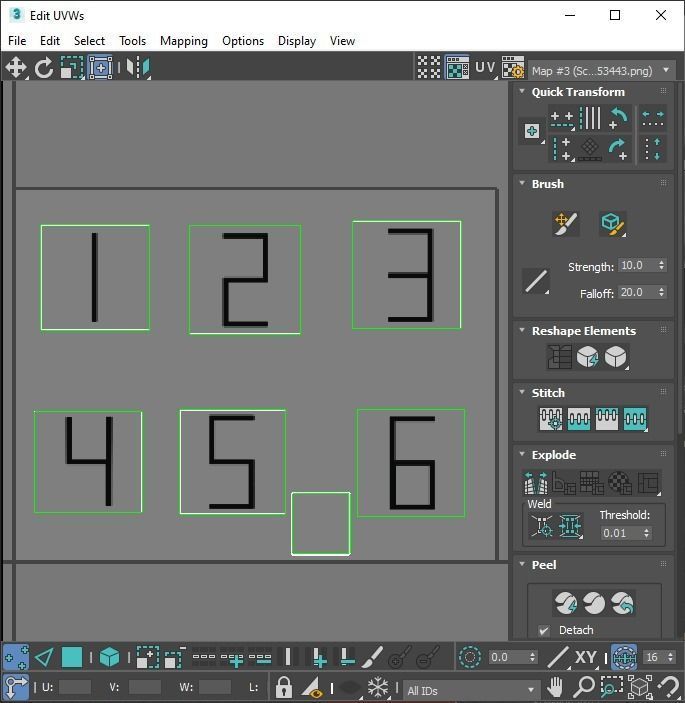Click Straighten Selection icon in Reshape Elements
Screen dimensions: 685x703
(x=559, y=357)
